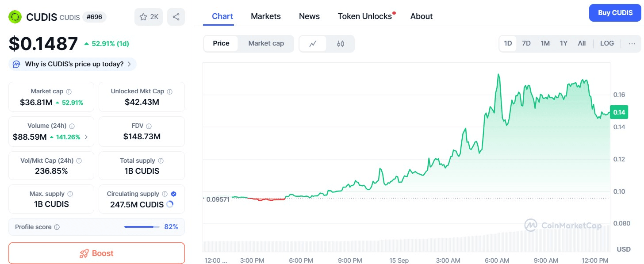Screen dimensions: 644x264
Task: Click the CUDIS green coin logo
Action: (x=15, y=17)
